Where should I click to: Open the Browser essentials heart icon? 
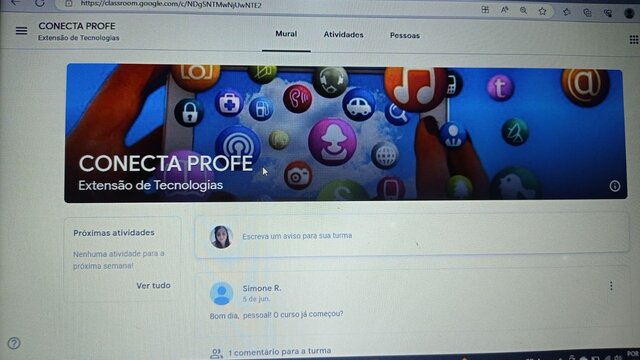pyautogui.click(x=608, y=13)
